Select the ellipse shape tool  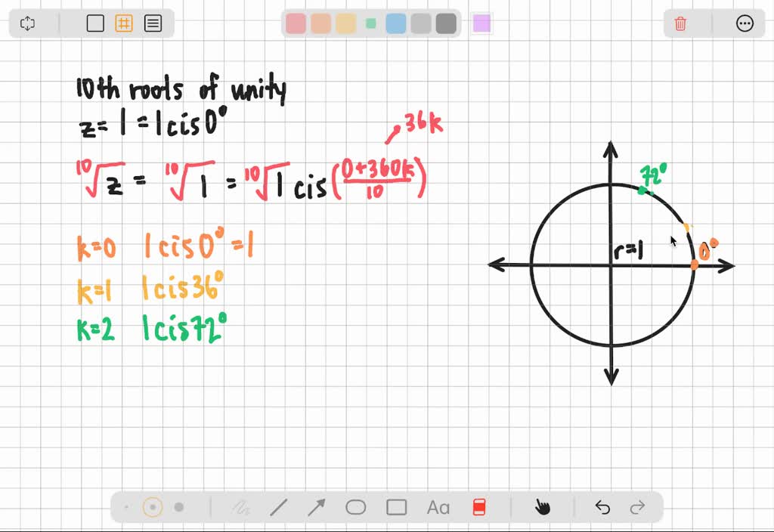point(356,507)
